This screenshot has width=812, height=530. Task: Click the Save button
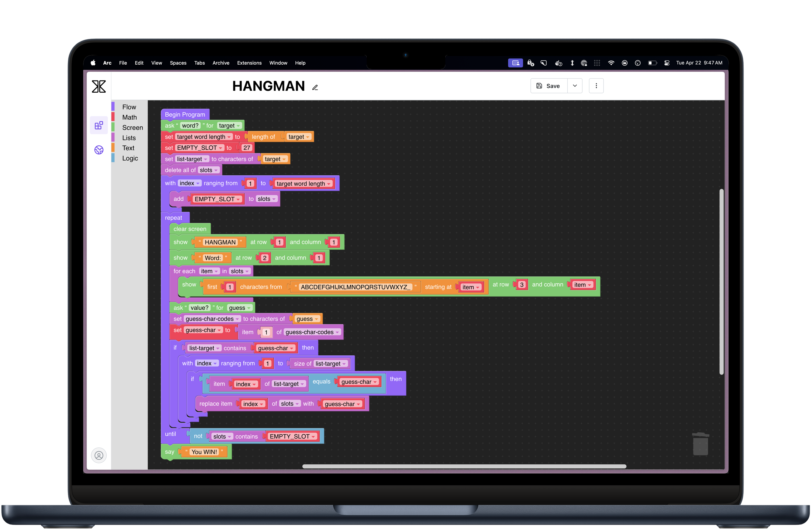point(549,86)
